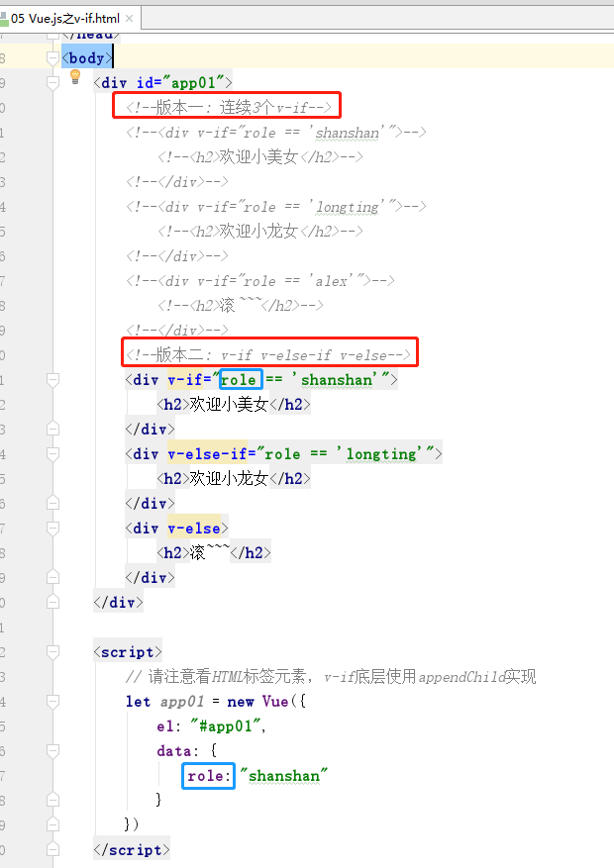
Task: Collapse the div id="app01" fold marker
Action: coord(52,83)
